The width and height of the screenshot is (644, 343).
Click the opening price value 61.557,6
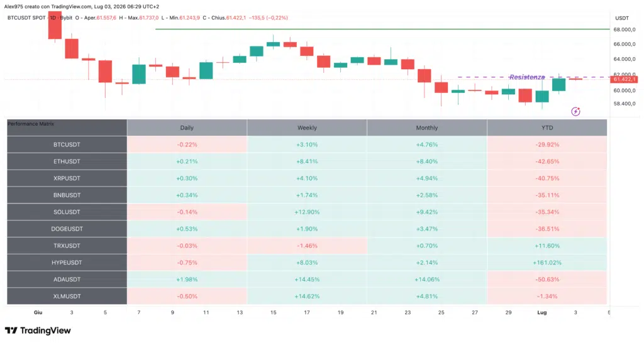tap(106, 18)
